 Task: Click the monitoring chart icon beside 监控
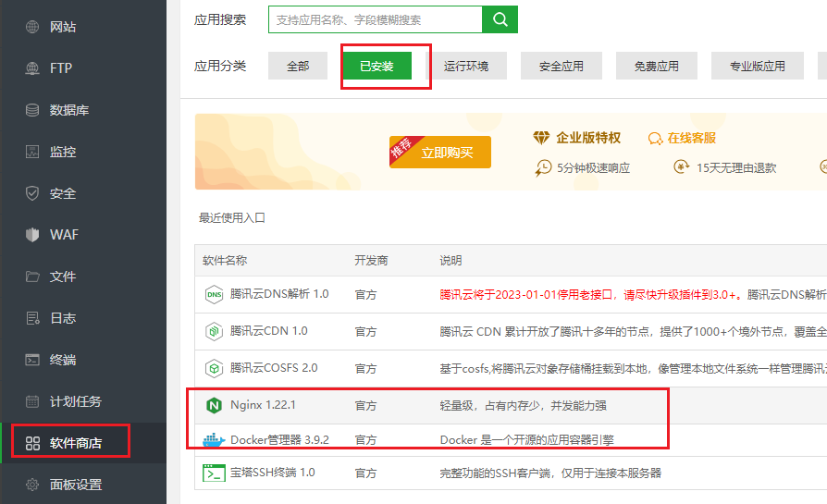[32, 152]
